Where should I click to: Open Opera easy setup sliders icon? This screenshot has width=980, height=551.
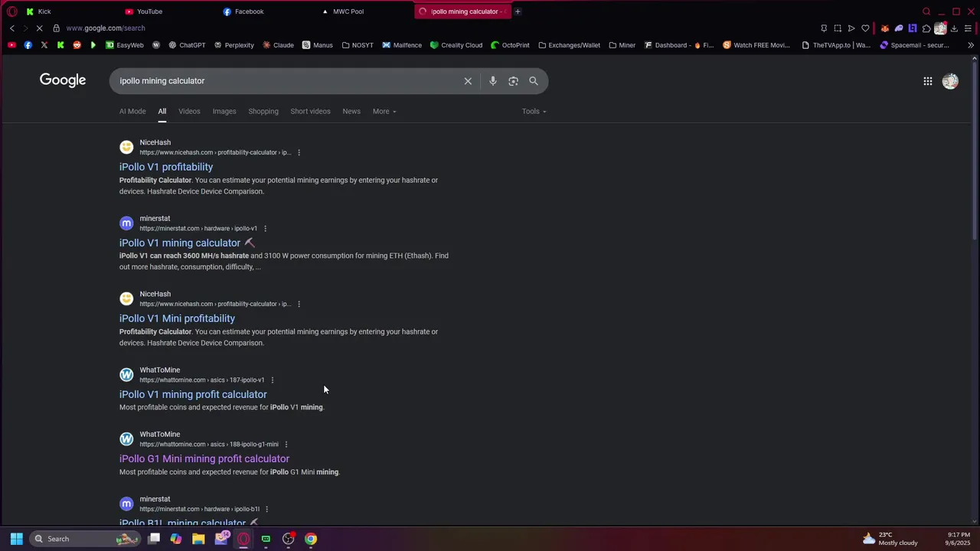point(968,28)
